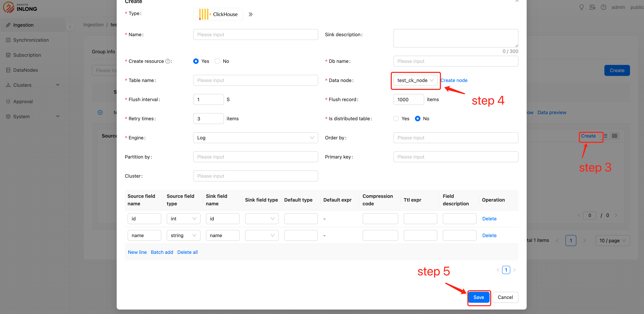This screenshot has width=644, height=314.
Task: Click the Create node link
Action: tap(454, 80)
